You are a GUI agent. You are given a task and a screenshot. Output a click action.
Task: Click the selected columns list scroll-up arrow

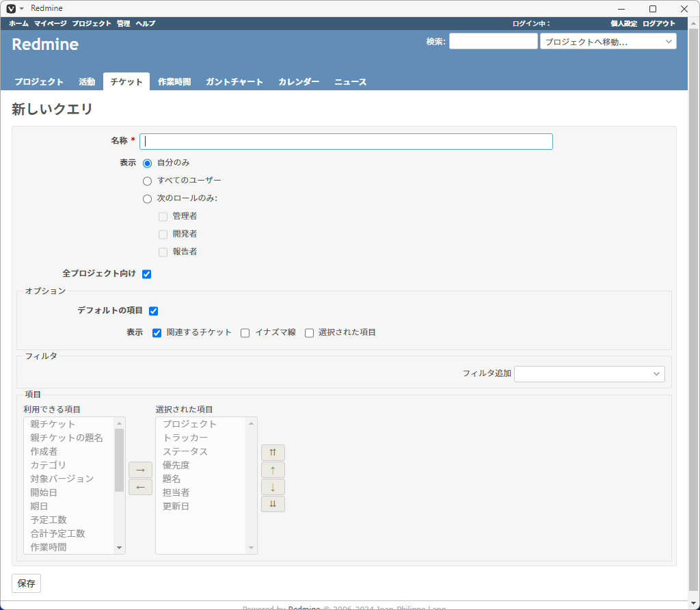[252, 423]
